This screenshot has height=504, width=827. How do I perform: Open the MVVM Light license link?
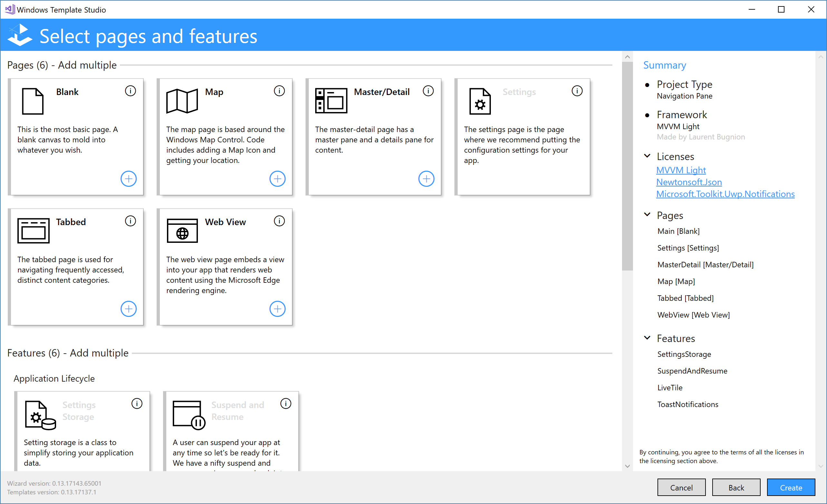[x=681, y=170]
